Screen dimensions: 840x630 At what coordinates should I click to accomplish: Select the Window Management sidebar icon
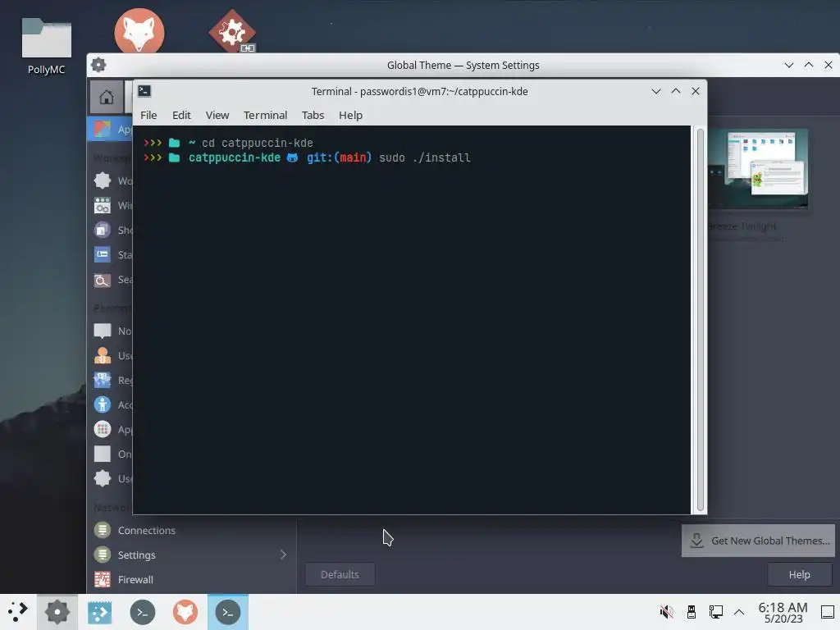point(103,205)
